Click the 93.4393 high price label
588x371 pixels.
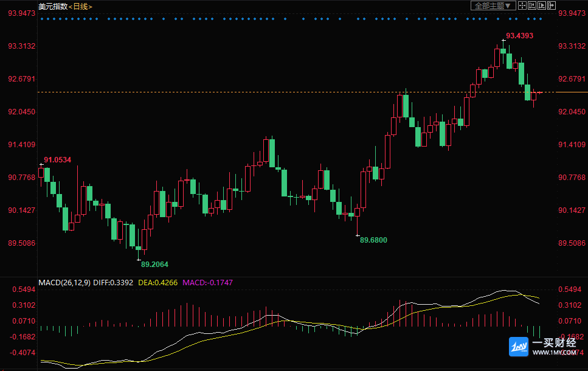coord(519,36)
